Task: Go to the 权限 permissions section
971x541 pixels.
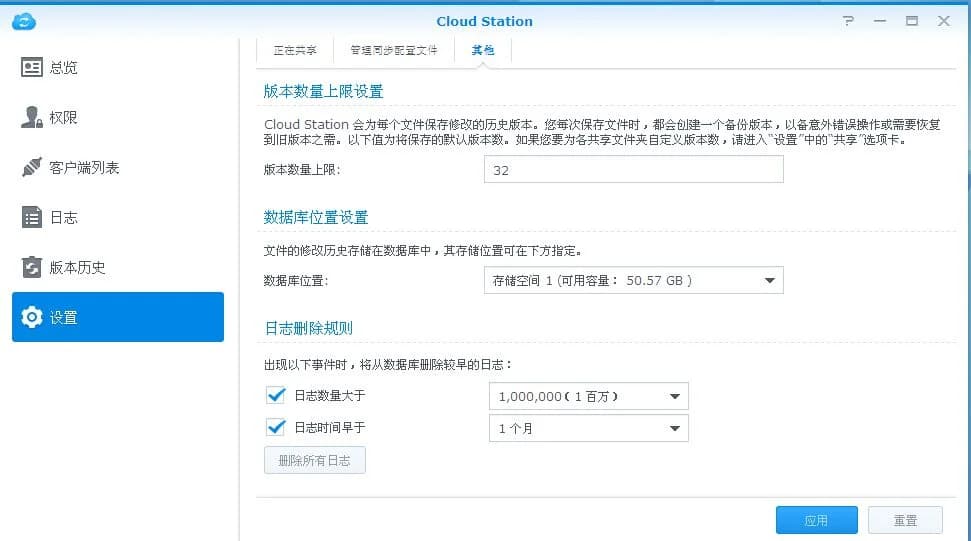Action: [118, 118]
